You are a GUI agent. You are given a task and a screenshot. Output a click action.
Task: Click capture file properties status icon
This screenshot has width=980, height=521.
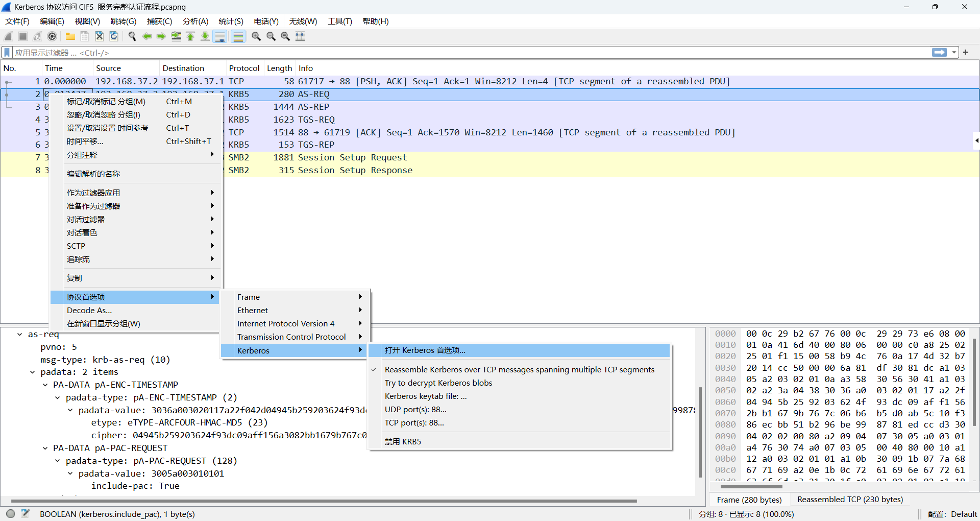[26, 514]
